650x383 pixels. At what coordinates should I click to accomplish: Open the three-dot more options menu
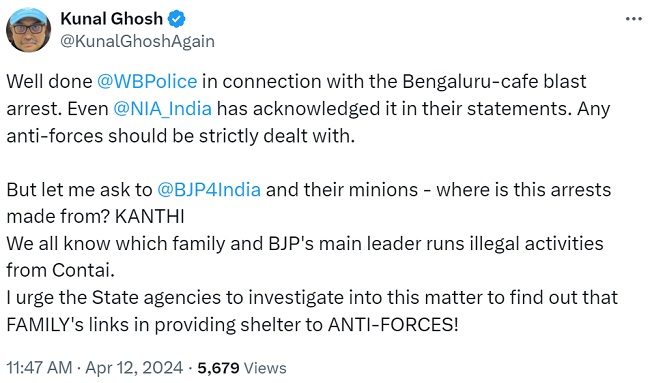pos(633,19)
